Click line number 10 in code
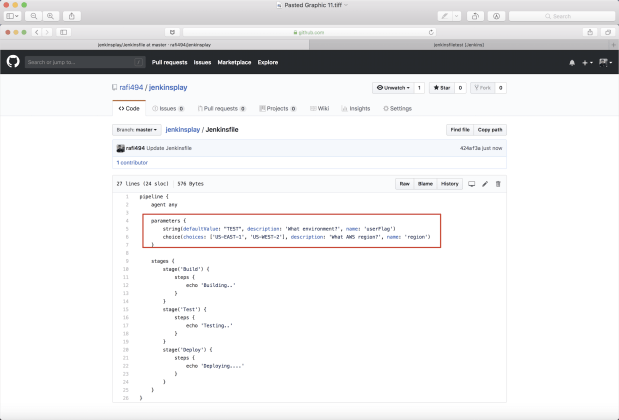 point(126,269)
